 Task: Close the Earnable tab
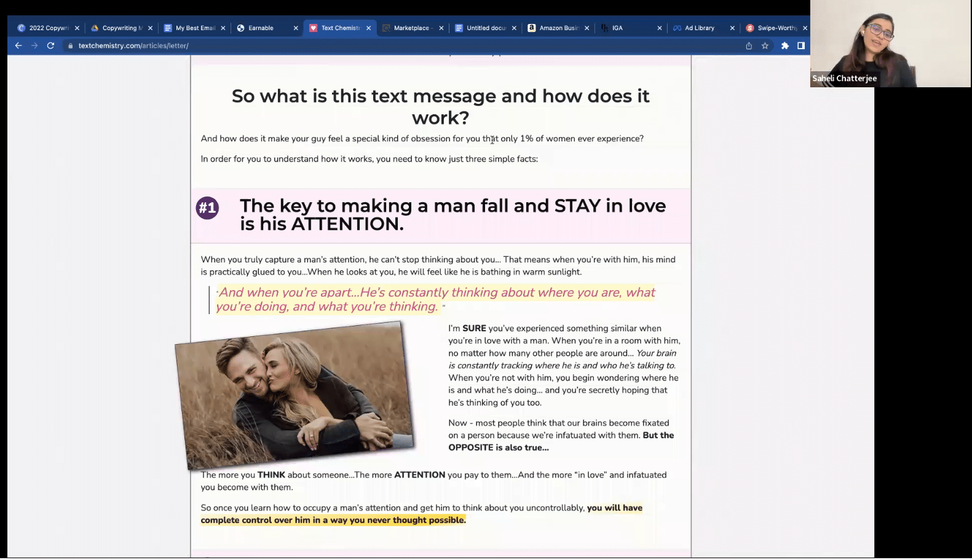pyautogui.click(x=296, y=28)
